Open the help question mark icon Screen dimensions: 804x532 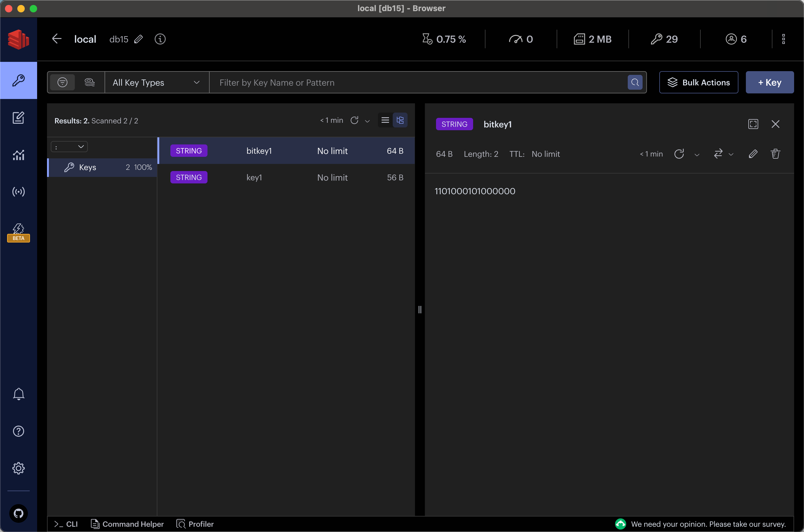[18, 431]
